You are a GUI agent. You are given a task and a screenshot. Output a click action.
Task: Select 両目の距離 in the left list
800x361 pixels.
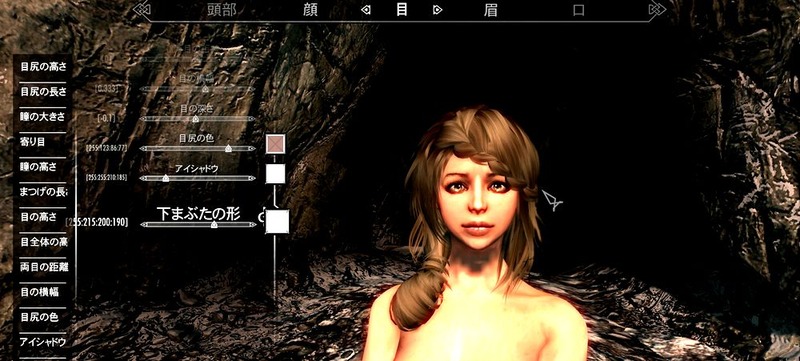click(x=43, y=267)
